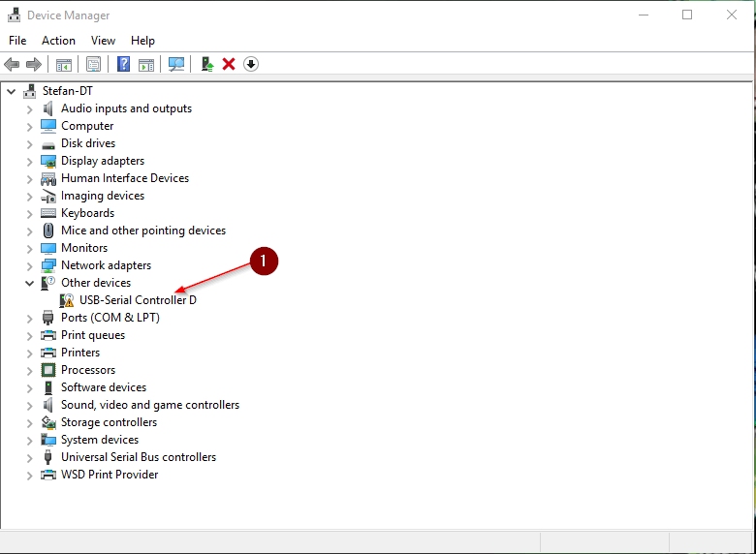Click the Forward arrow toolbar icon

[33, 64]
